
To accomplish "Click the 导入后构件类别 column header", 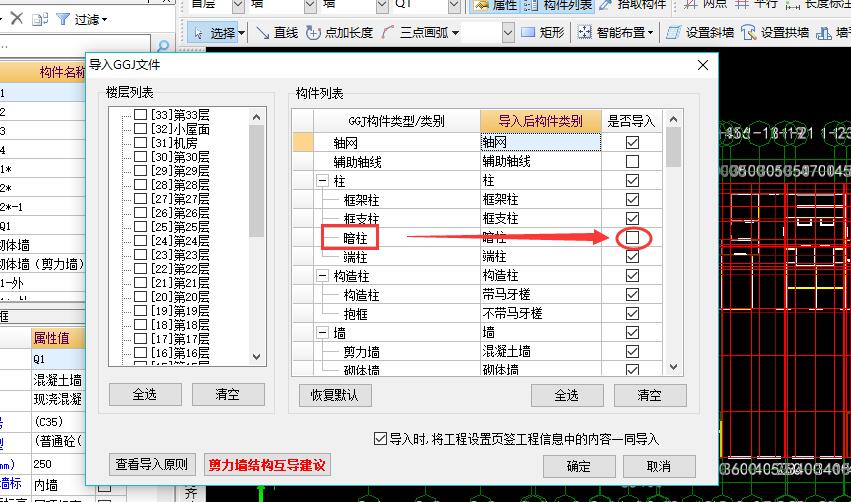I will [x=541, y=121].
